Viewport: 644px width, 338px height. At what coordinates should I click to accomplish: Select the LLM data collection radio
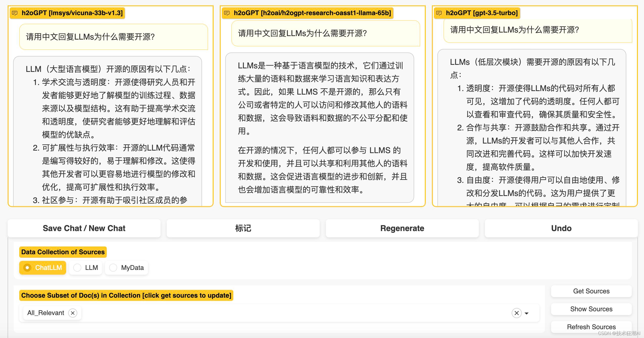pos(77,268)
